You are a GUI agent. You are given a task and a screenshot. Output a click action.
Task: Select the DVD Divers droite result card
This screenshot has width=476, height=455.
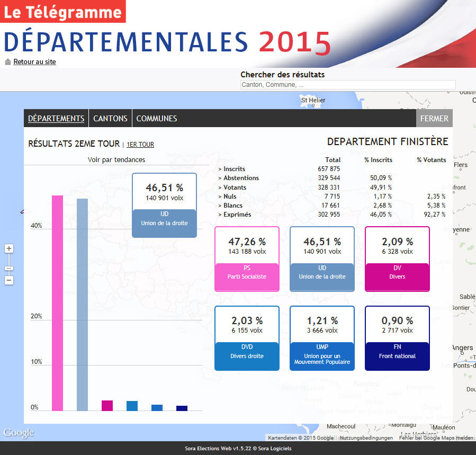[x=247, y=338]
